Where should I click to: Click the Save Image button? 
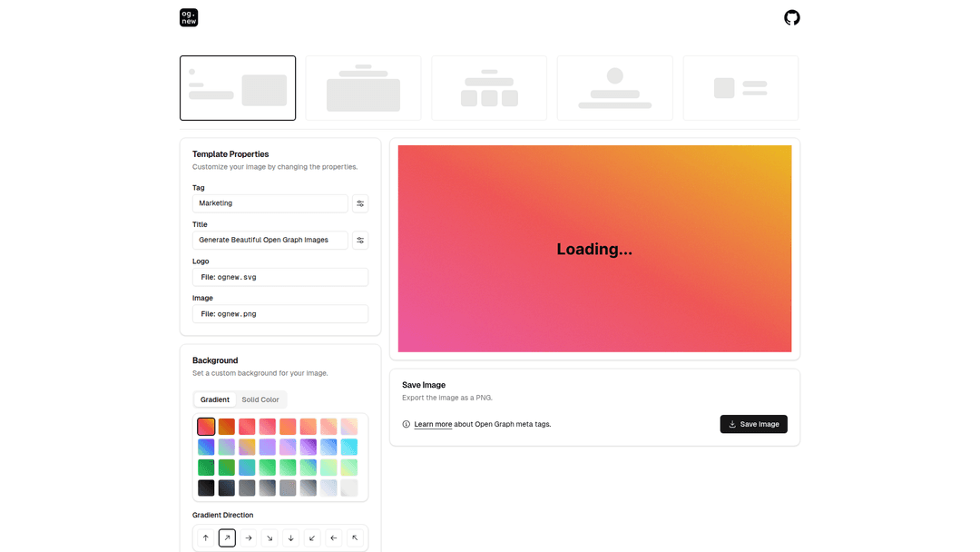(753, 424)
